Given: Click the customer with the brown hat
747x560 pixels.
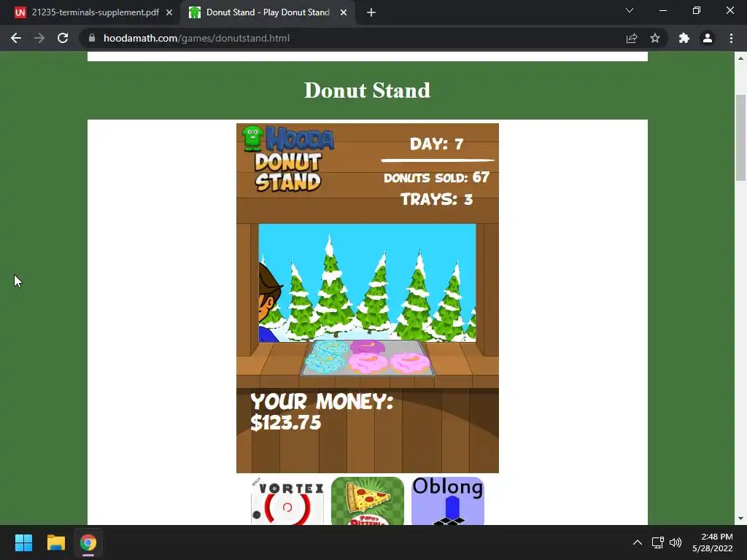Looking at the screenshot, I should (x=270, y=301).
